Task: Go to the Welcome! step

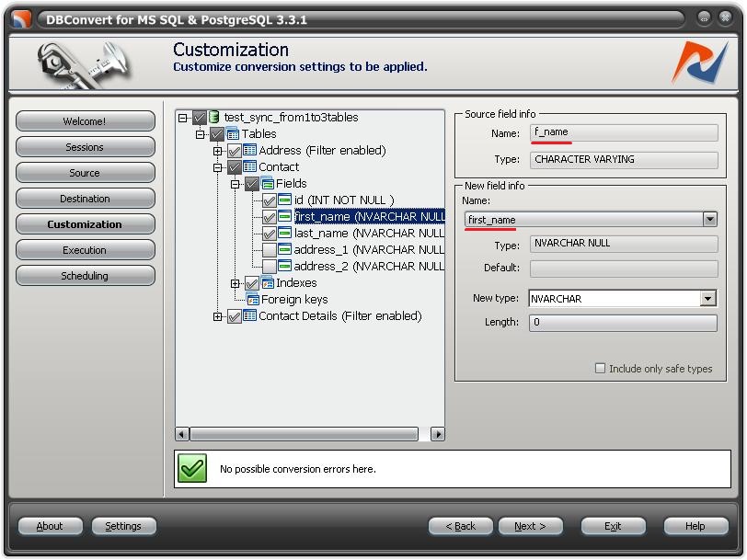Action: 85,121
